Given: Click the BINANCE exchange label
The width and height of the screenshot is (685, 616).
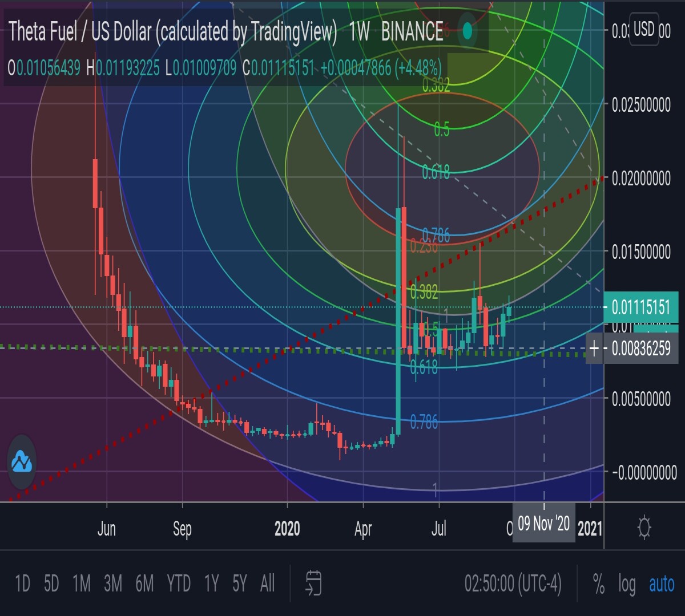Looking at the screenshot, I should point(412,32).
